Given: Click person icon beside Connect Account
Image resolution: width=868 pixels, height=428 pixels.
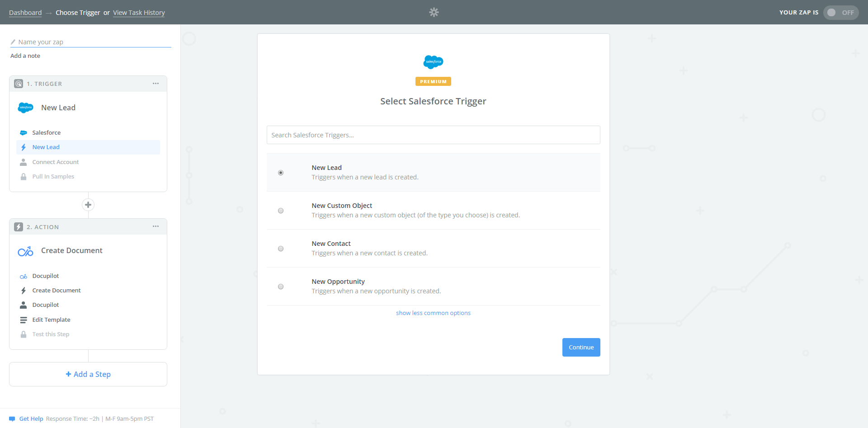Looking at the screenshot, I should (24, 162).
